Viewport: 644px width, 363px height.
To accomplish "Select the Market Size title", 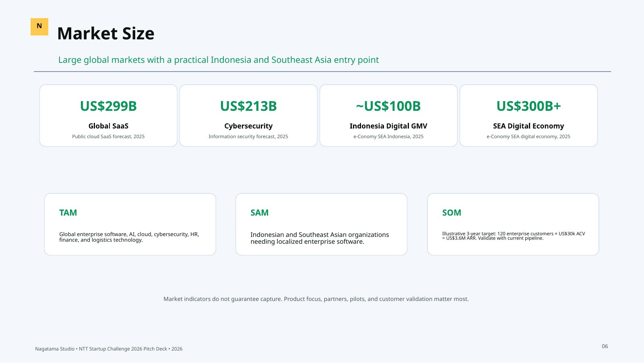I will pos(106,33).
